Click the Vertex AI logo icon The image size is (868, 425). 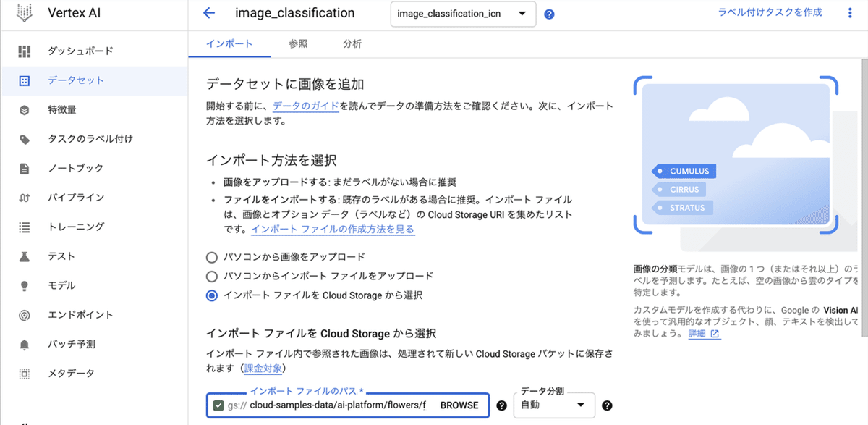click(25, 13)
